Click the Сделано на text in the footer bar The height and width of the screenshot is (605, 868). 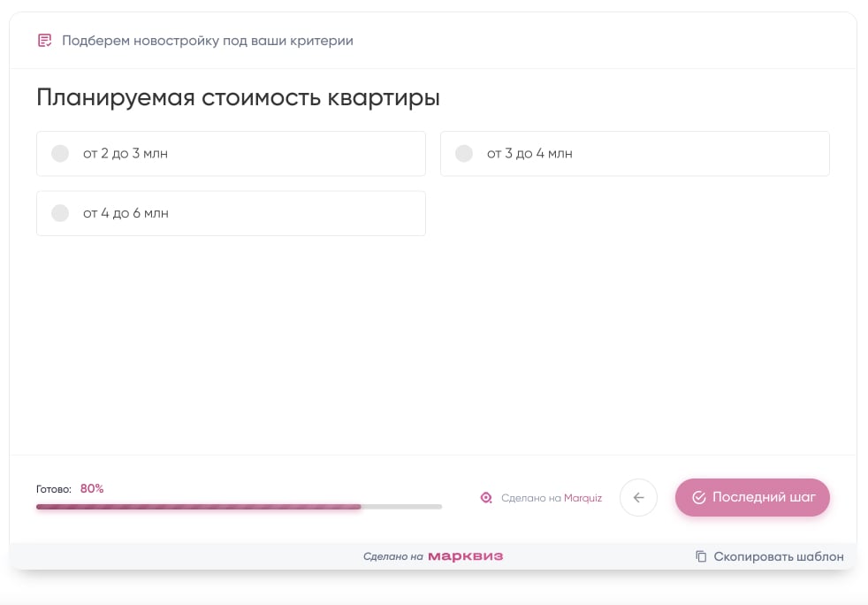pos(392,556)
